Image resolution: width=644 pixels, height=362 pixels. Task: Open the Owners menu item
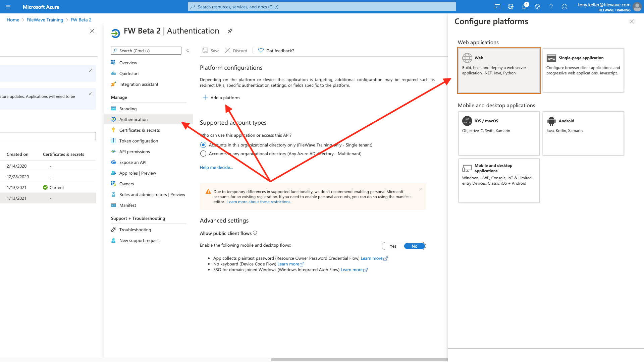click(x=126, y=184)
